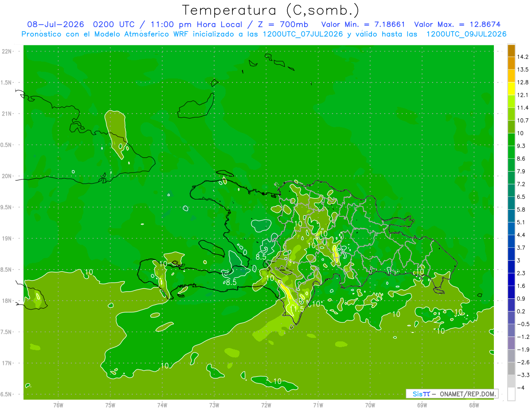Screen dimensions: 532x411
Task: Click the colorbar label "-4"
Action: 521,388
